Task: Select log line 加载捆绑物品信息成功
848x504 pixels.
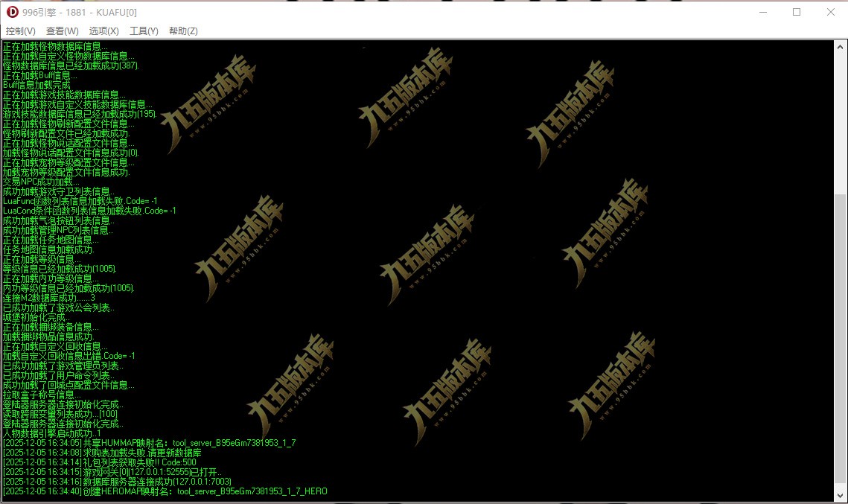Action: pyautogui.click(x=48, y=336)
